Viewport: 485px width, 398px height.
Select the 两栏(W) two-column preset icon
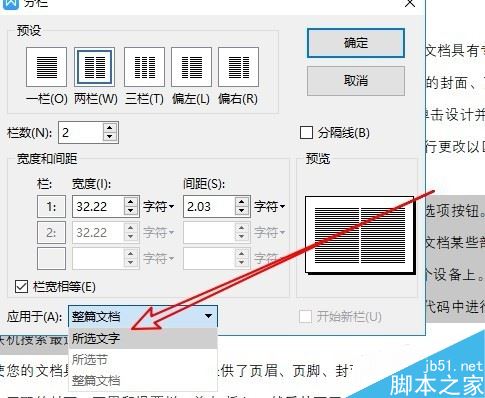95,67
